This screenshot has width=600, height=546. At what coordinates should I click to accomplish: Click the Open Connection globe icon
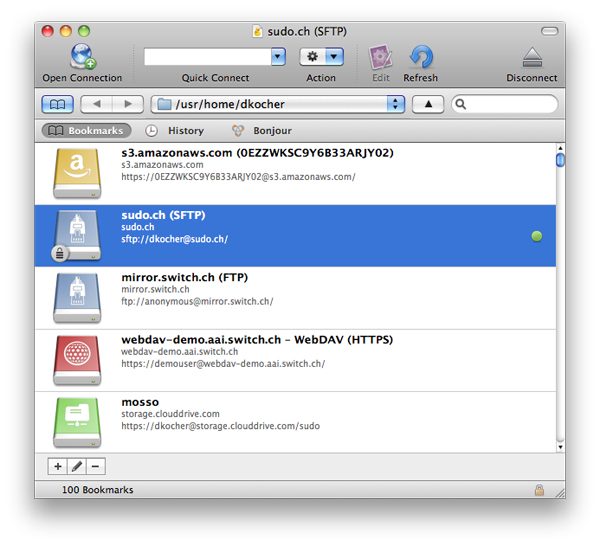pos(83,56)
